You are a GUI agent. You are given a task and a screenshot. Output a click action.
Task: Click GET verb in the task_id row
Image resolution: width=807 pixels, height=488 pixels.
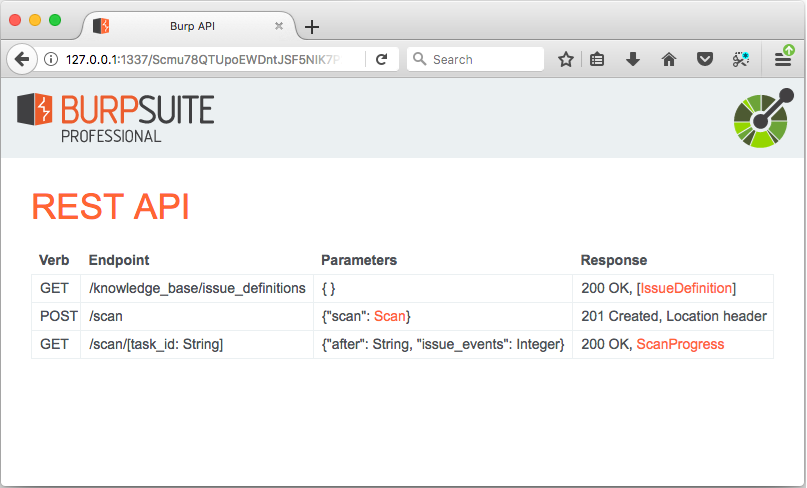pos(56,344)
